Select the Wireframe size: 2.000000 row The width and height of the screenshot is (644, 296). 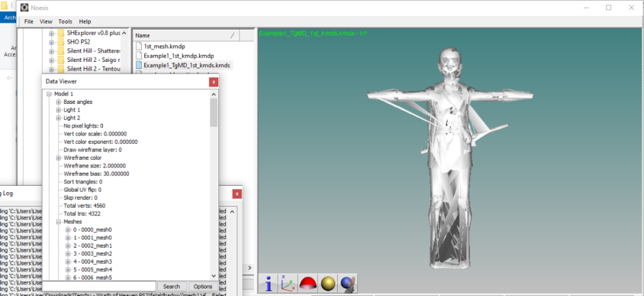[95, 166]
